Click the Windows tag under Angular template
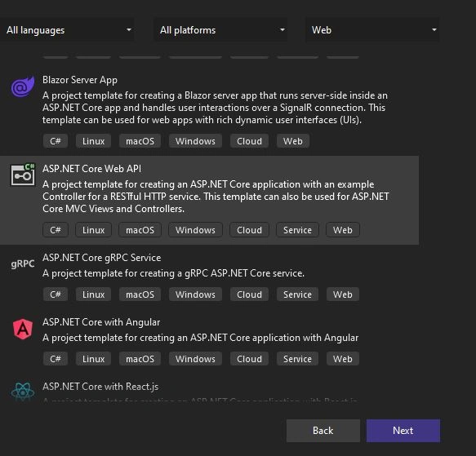Screen dimensions: 476x456 (195, 359)
